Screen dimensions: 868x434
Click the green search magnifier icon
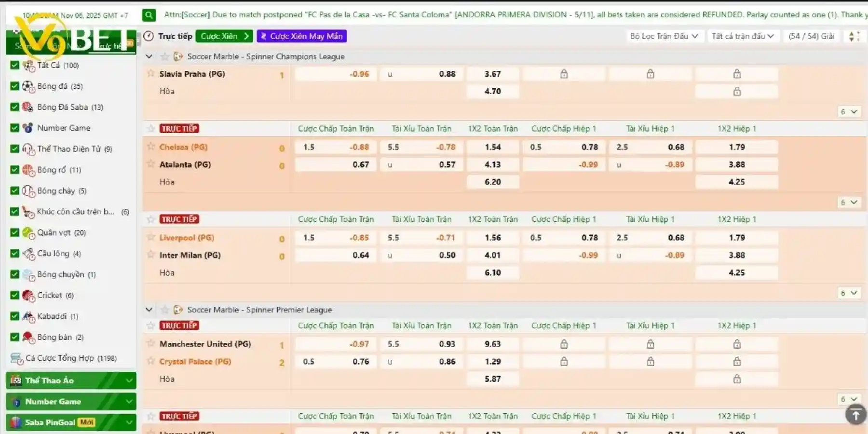[149, 15]
